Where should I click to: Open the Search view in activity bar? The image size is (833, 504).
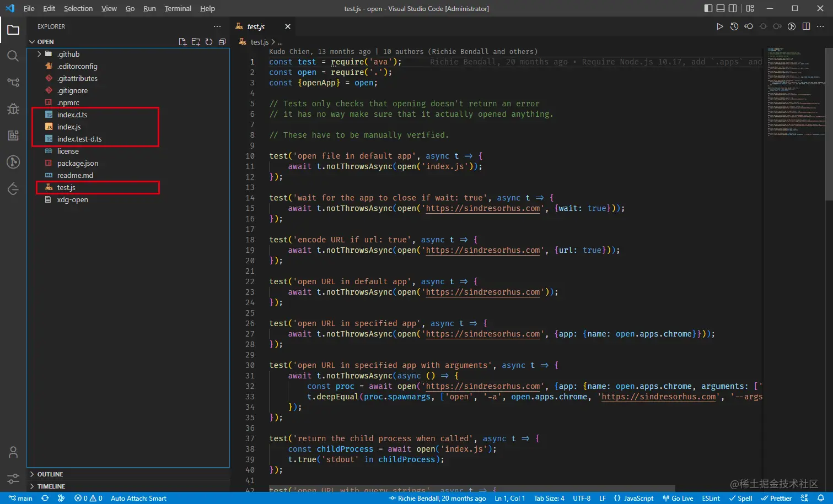pos(13,56)
